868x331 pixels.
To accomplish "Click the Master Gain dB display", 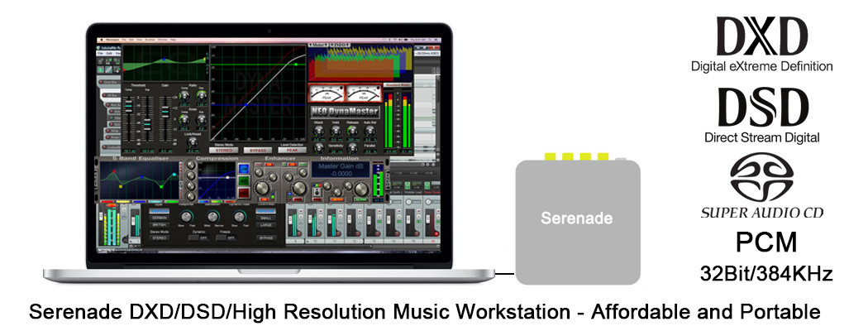I will (x=341, y=170).
